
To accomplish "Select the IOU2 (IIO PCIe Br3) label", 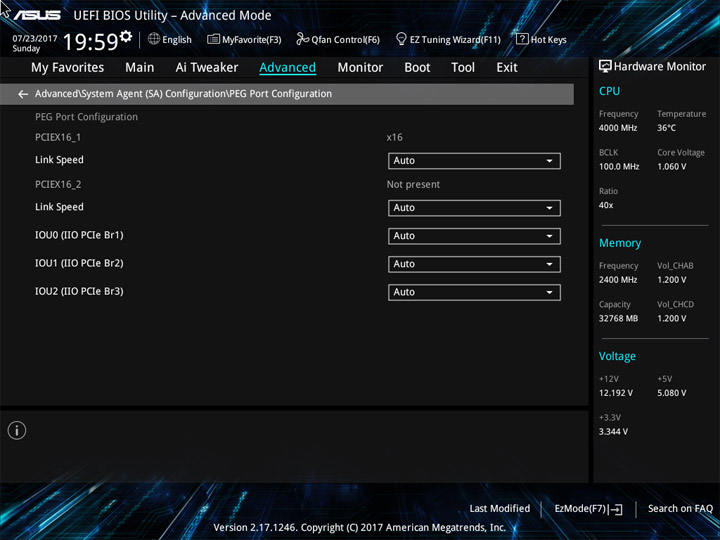I will tap(79, 292).
